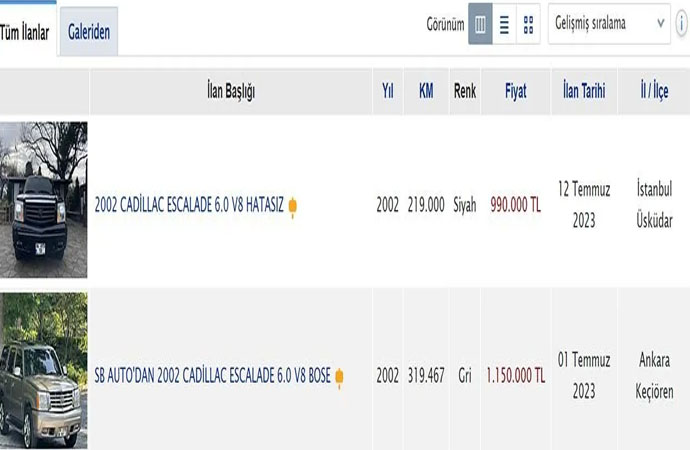The image size is (690, 450).
Task: Click the 219.000 km value
Action: [x=426, y=205]
